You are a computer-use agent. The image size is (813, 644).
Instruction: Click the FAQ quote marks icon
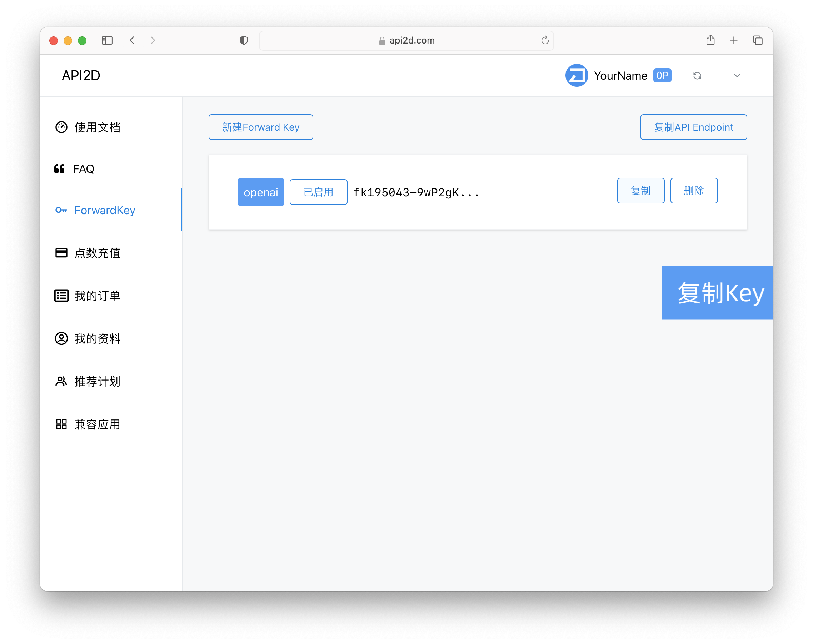point(60,169)
